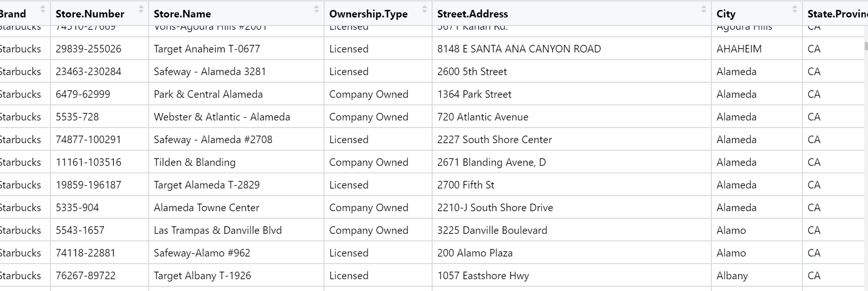Sort by Ownership.Type column sort arrows
Viewport: 868px width, 291px height.
tap(424, 9)
